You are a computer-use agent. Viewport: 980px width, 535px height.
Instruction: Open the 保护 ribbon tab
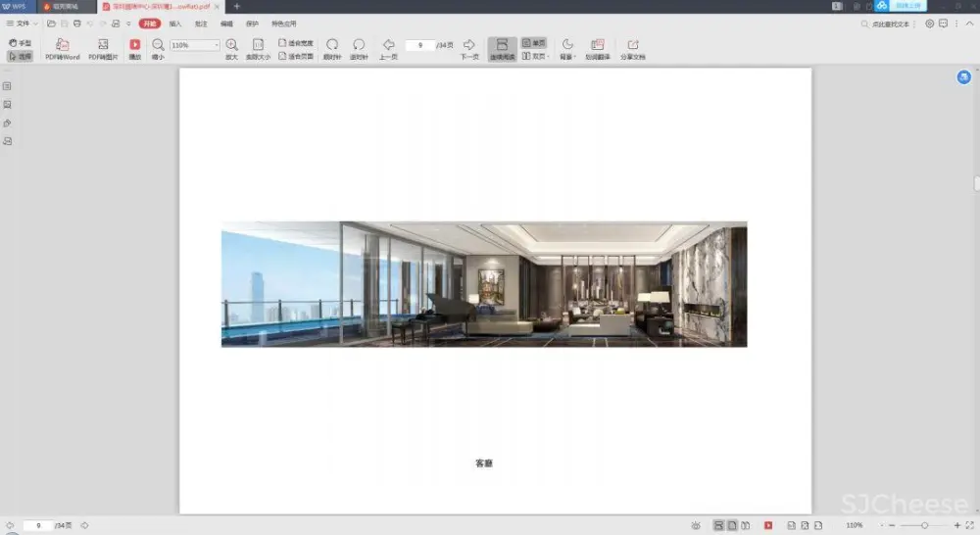[x=253, y=23]
